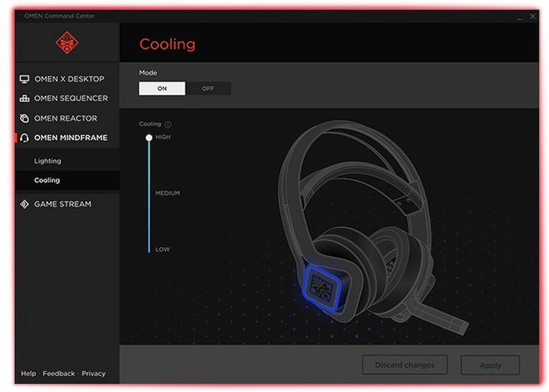549x392 pixels.
Task: Click the Cooling info icon
Action: tap(168, 124)
